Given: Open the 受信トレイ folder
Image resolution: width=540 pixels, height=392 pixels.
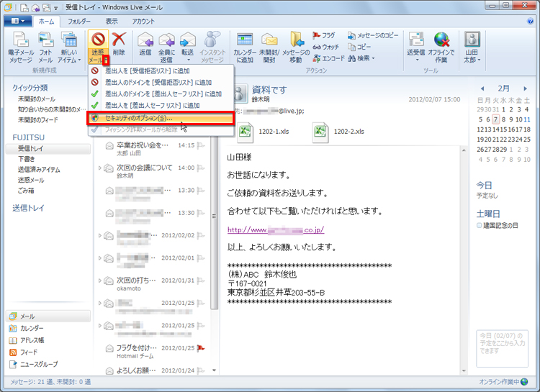Looking at the screenshot, I should [x=48, y=149].
